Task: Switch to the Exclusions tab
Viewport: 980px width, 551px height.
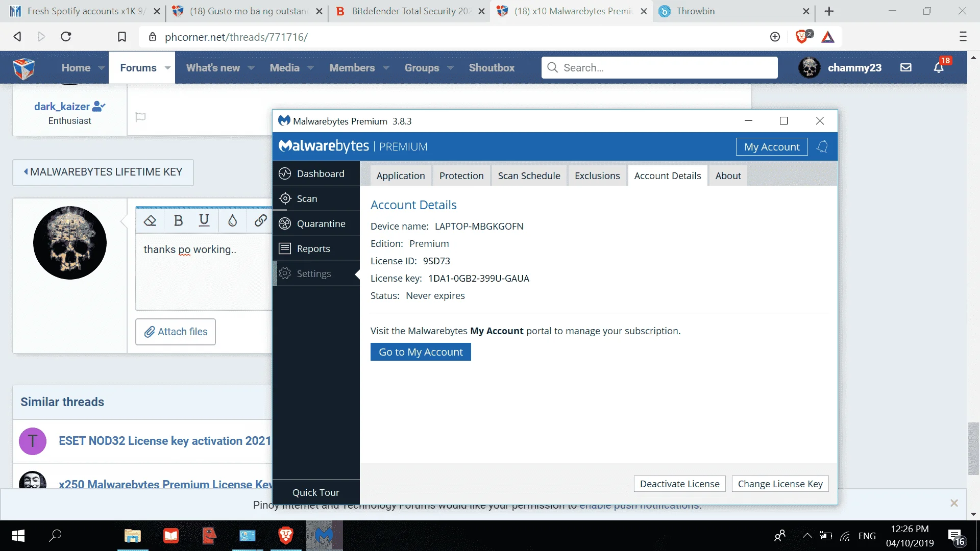Action: tap(597, 176)
